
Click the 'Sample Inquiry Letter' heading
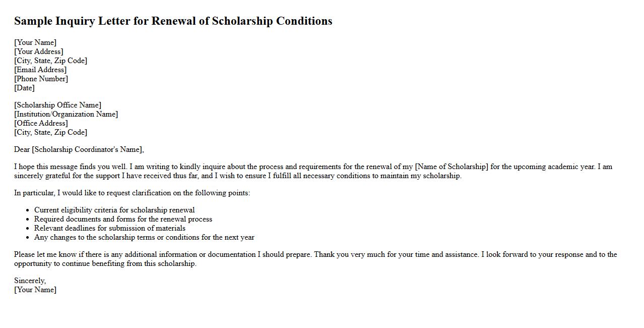point(173,21)
